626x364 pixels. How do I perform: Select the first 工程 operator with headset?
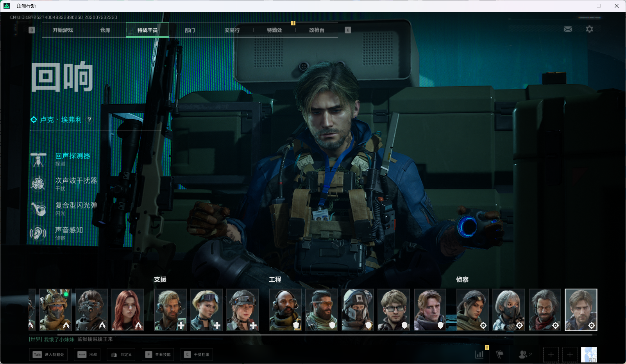point(285,310)
